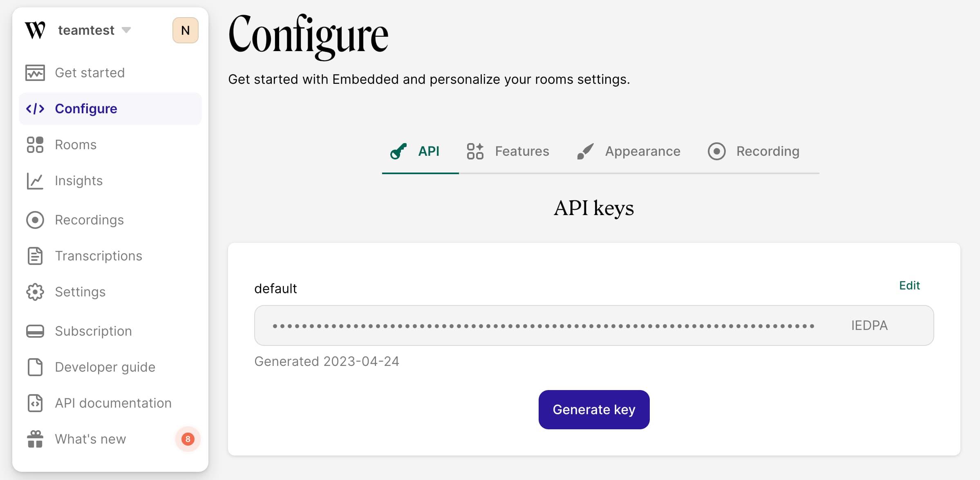Switch to the Appearance tab
This screenshot has width=980, height=480.
(629, 151)
